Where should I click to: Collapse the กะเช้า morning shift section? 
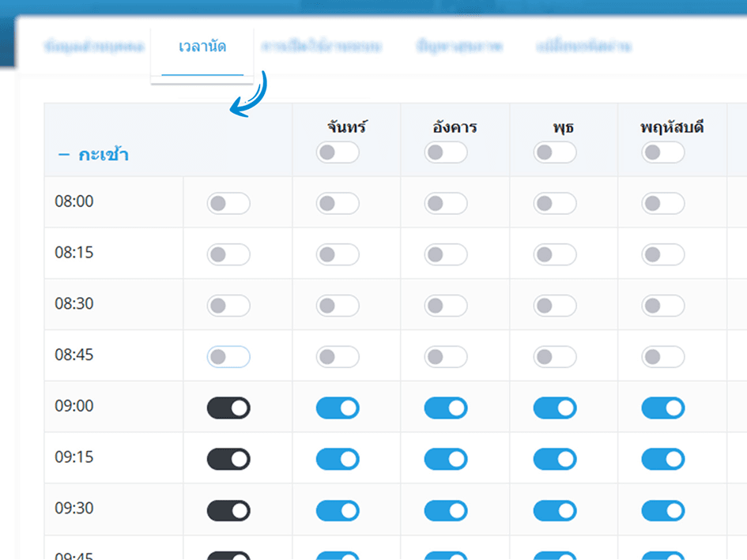(x=93, y=155)
